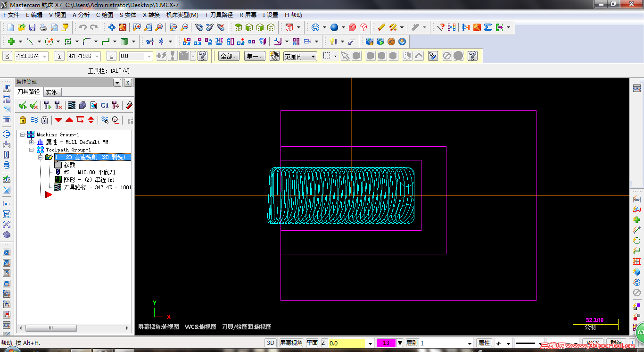The width and height of the screenshot is (644, 352).
Task: Click the G1 post-process icon
Action: click(104, 105)
